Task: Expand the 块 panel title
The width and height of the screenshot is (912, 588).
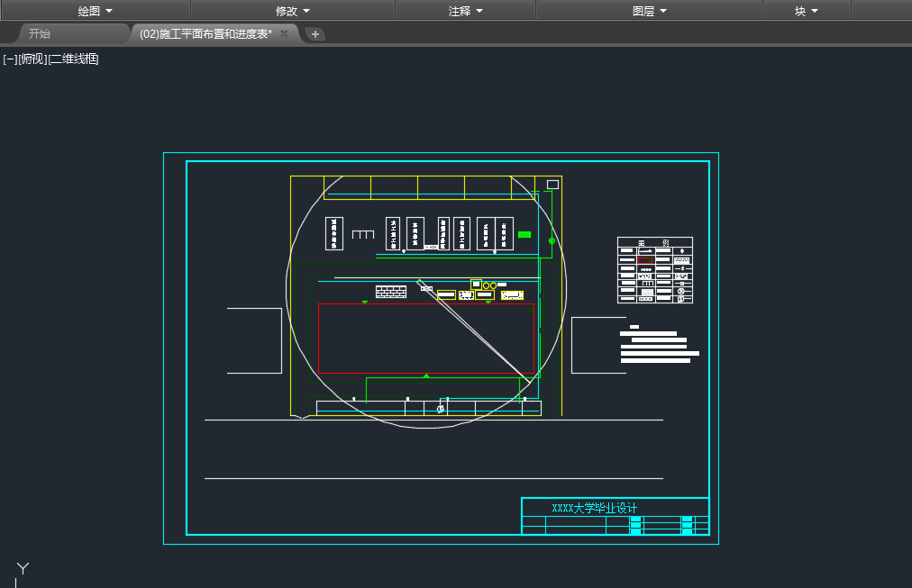Action: point(806,11)
